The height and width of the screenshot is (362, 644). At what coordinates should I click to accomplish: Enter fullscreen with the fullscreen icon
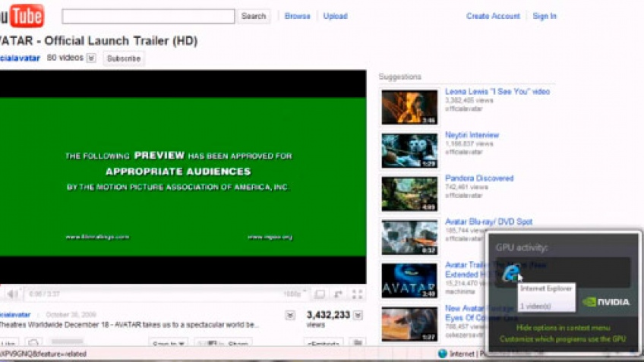click(357, 294)
